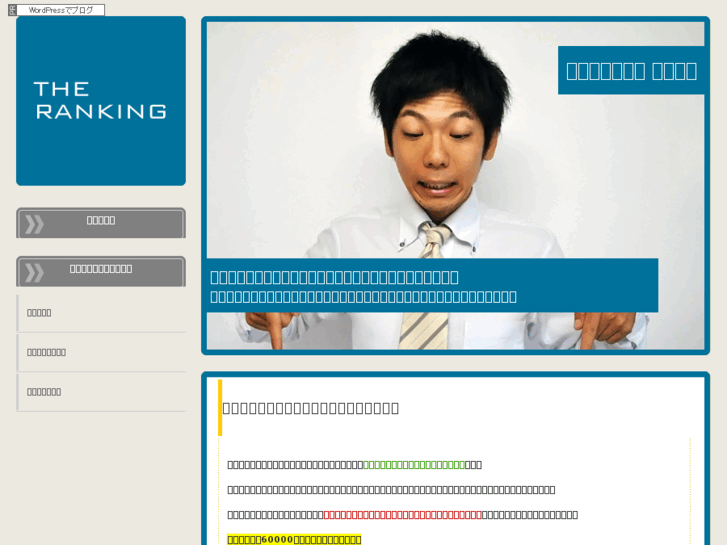The width and height of the screenshot is (727, 545).
Task: Click the wide blue caption banner on hero
Action: pos(432,286)
